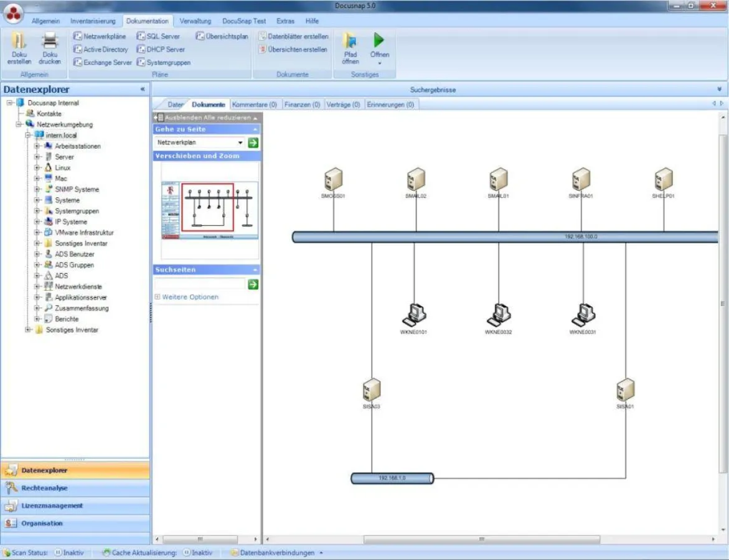
Task: Expand the Arbeitsstationen tree node
Action: coord(37,146)
